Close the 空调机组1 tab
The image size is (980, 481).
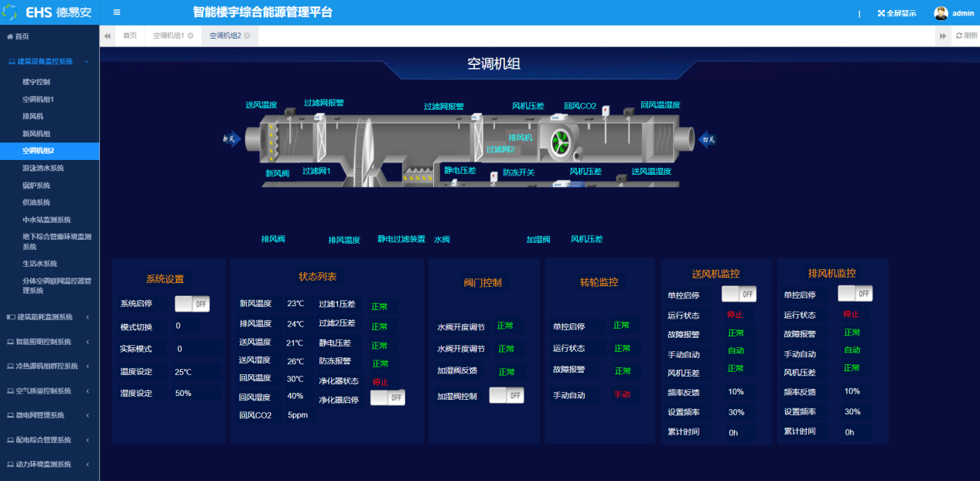190,36
